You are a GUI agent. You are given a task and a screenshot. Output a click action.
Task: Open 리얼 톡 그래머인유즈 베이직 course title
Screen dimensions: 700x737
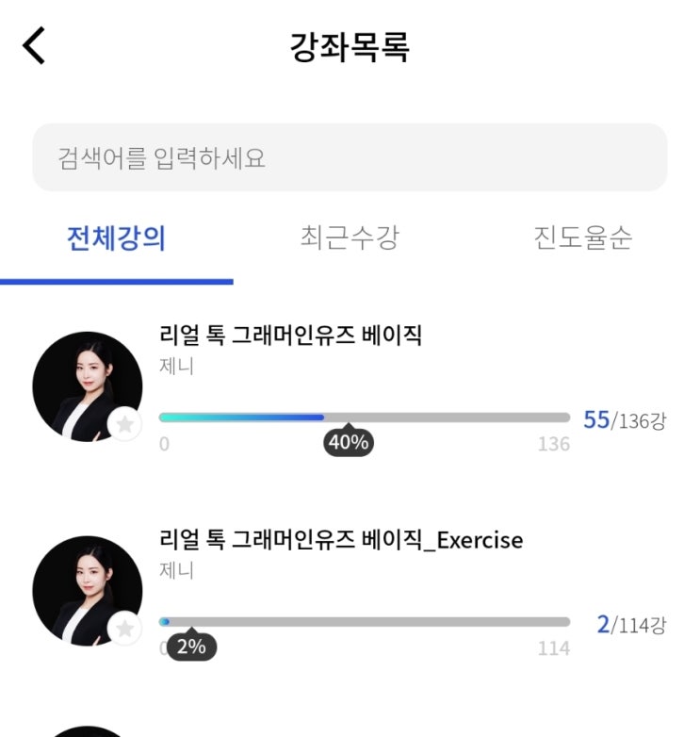pyautogui.click(x=290, y=335)
